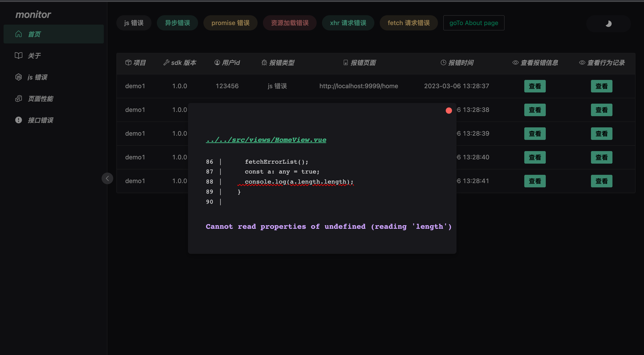This screenshot has height=355, width=644.
Task: Click the error message Cannot read properties
Action: click(x=329, y=227)
